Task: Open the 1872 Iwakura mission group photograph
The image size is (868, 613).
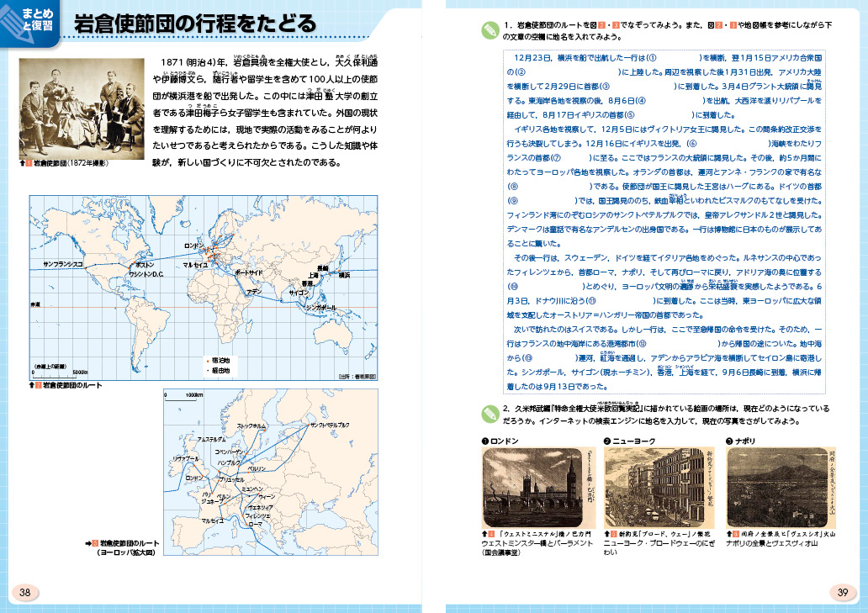Action: click(x=82, y=108)
